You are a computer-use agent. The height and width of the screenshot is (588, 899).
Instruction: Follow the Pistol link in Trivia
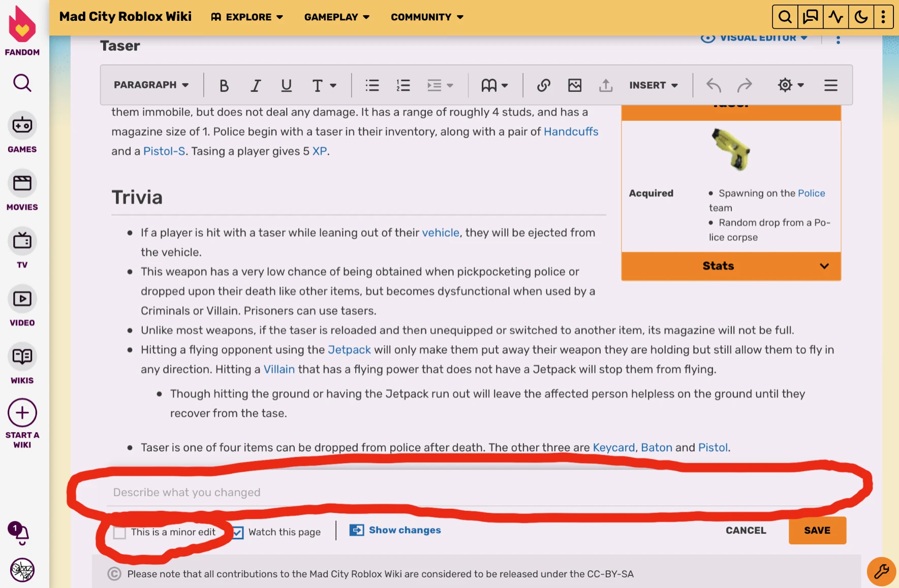click(x=713, y=447)
